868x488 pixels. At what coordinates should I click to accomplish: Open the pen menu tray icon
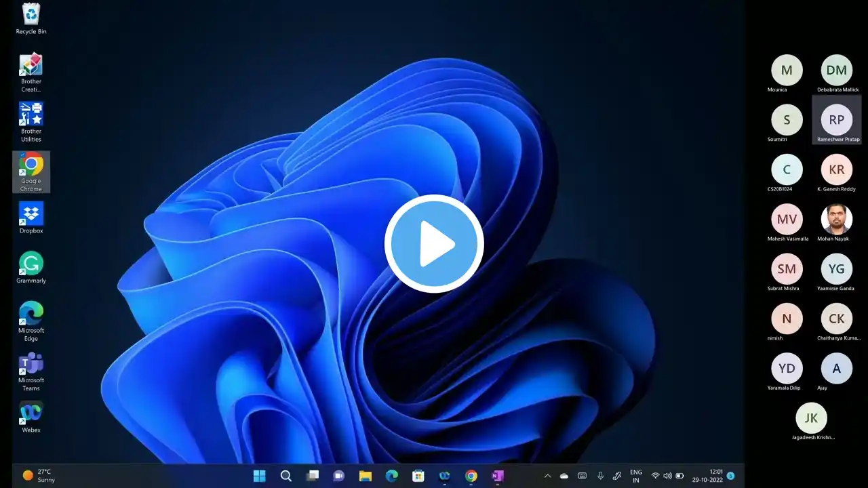617,476
